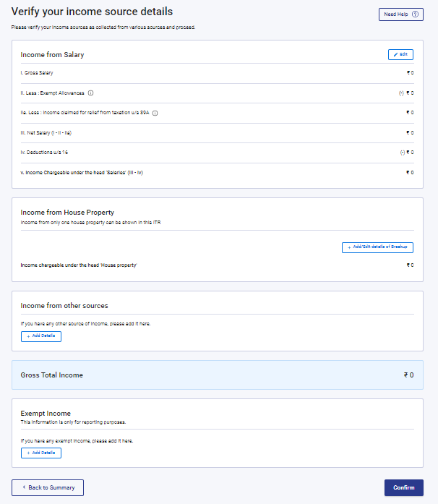Viewport: 438px width, 504px height.
Task: Click the Verify your income source details title
Action: pyautogui.click(x=92, y=12)
